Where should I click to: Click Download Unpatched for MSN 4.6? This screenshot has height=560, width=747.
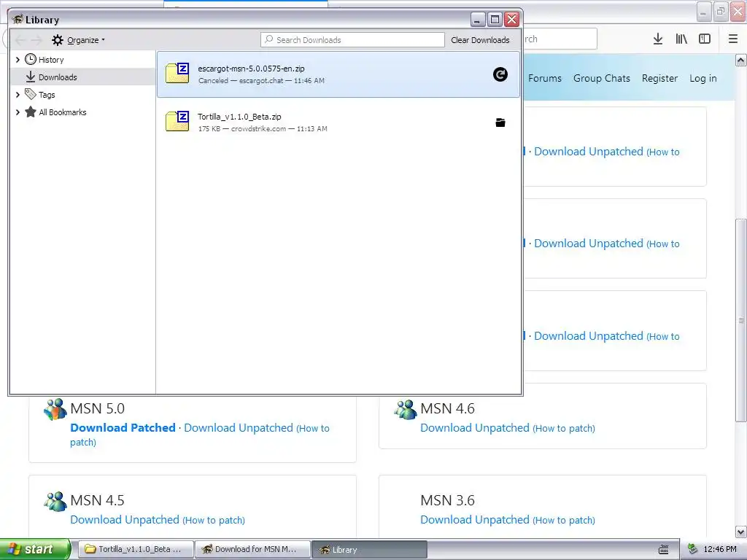[x=474, y=427]
